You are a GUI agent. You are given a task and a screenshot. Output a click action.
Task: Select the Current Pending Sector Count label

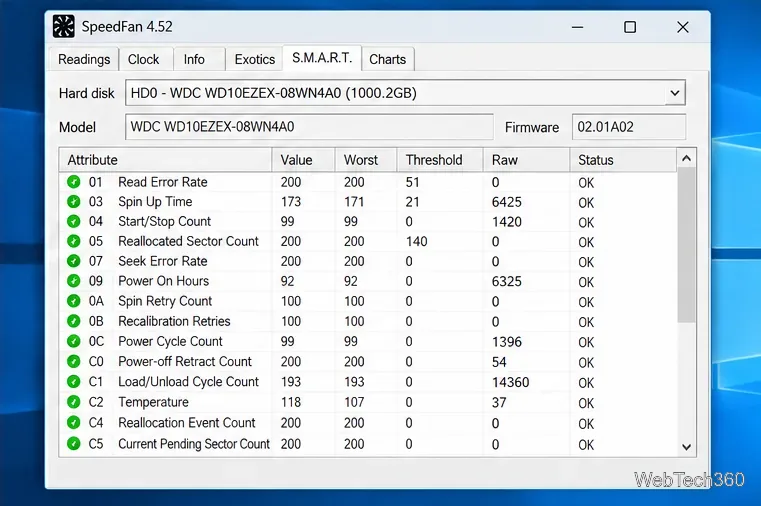click(194, 444)
